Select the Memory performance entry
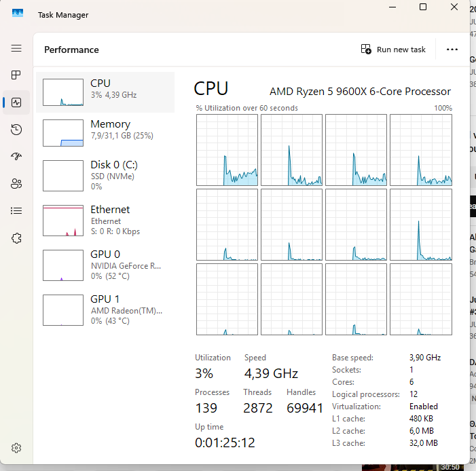 pyautogui.click(x=105, y=133)
